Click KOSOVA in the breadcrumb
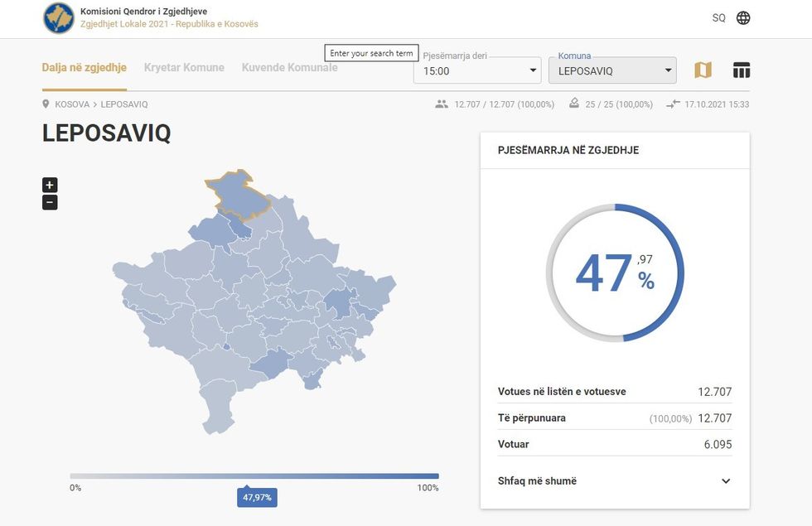812x526 pixels. click(72, 104)
